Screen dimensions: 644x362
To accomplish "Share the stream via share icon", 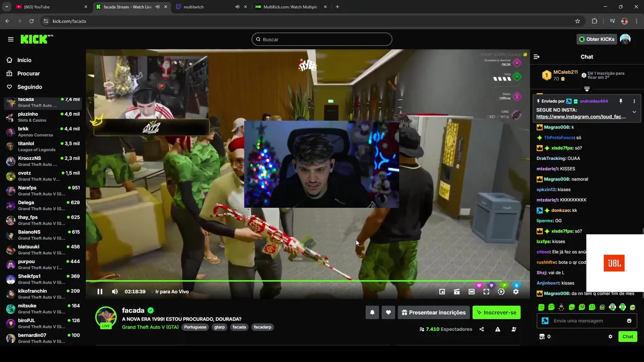I will pos(481,329).
